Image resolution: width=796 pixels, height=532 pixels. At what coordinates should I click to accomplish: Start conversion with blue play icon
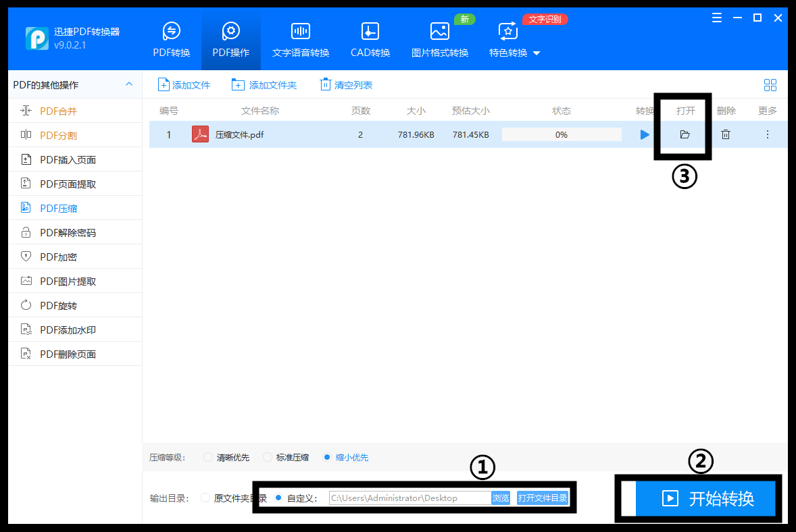click(645, 134)
